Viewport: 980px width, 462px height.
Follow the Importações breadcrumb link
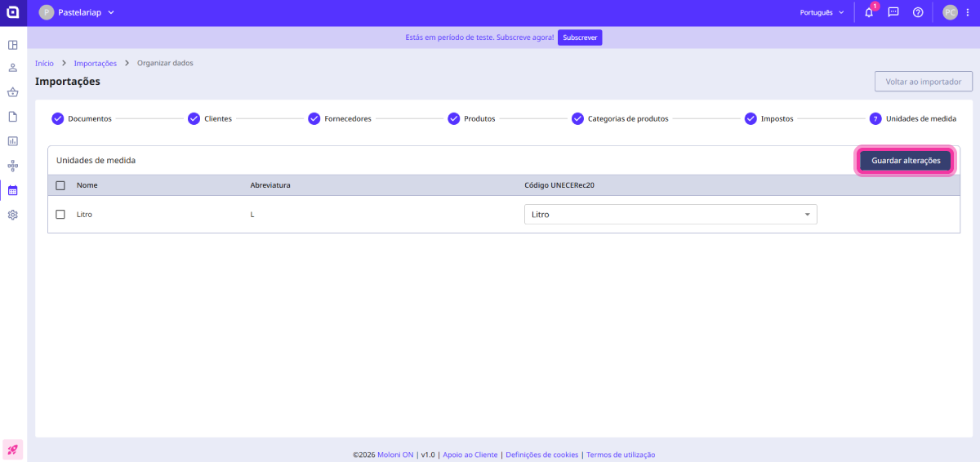pos(95,63)
